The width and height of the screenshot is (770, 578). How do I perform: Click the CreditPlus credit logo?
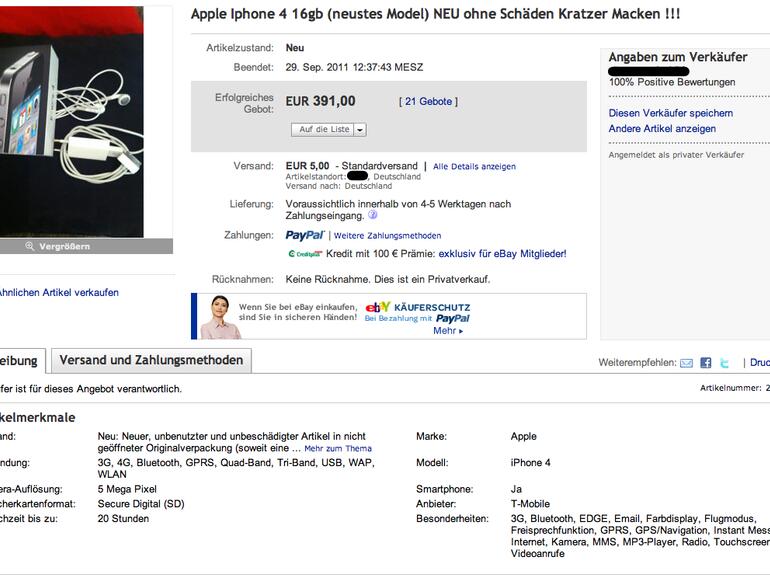point(305,254)
